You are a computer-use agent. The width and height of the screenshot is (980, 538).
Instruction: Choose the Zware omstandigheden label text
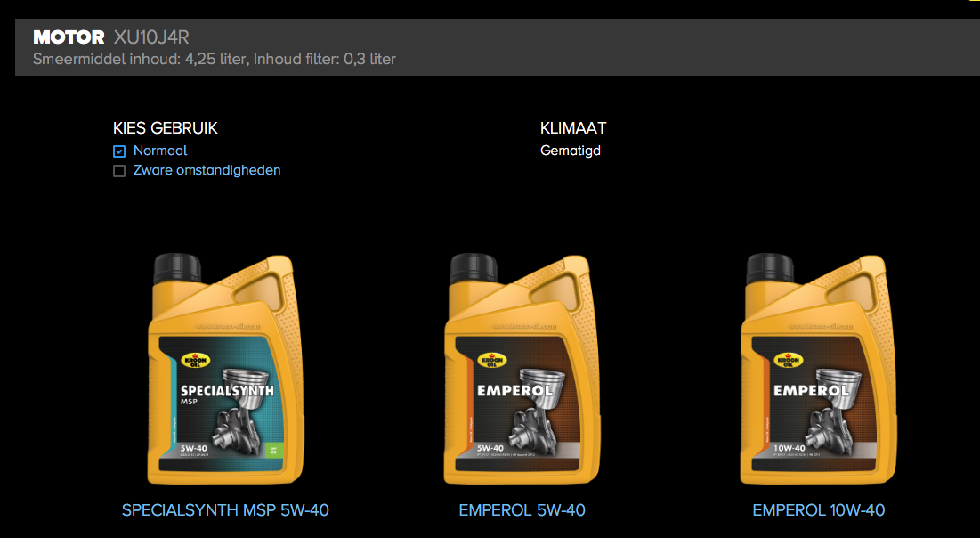(x=207, y=170)
